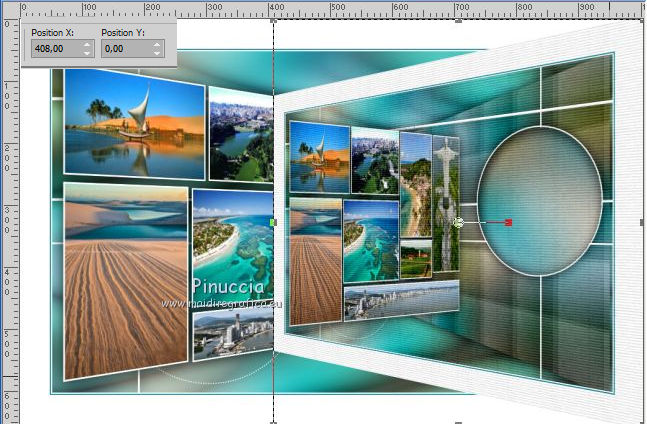Image resolution: width=647 pixels, height=424 pixels.
Task: Decrease Position X with down arrow
Action: coord(87,53)
